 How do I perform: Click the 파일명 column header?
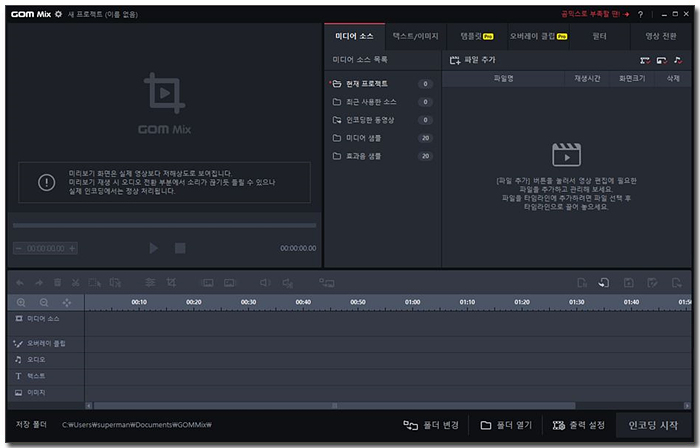click(504, 79)
